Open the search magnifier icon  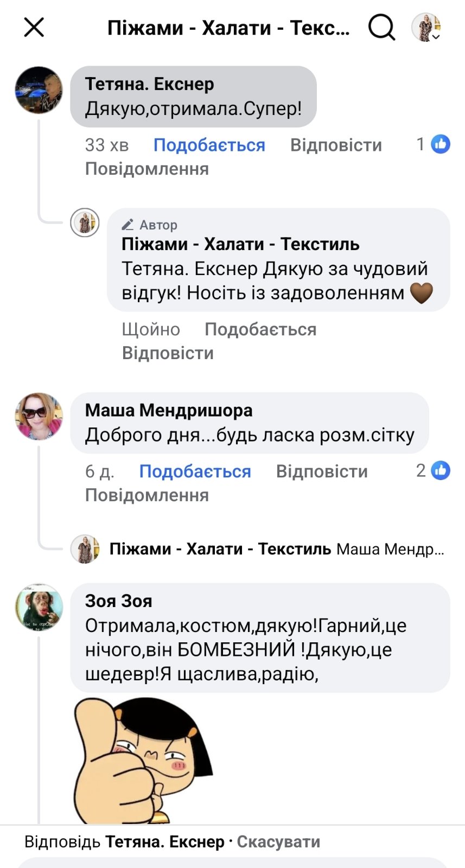tap(381, 27)
